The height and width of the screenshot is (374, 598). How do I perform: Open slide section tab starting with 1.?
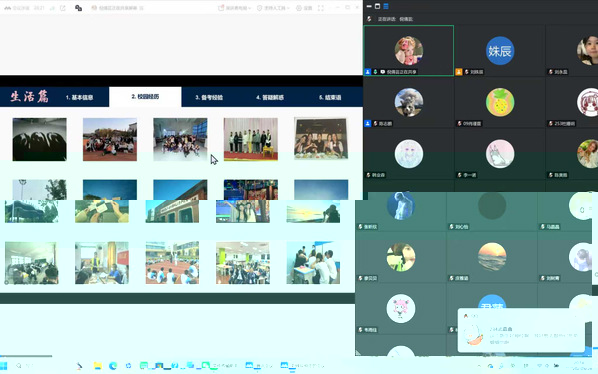(x=79, y=97)
